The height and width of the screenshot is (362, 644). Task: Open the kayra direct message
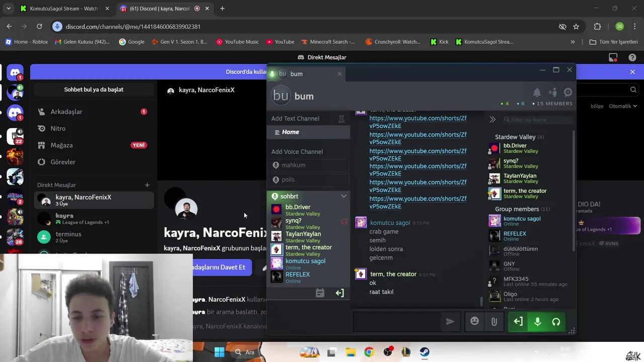coord(94,219)
